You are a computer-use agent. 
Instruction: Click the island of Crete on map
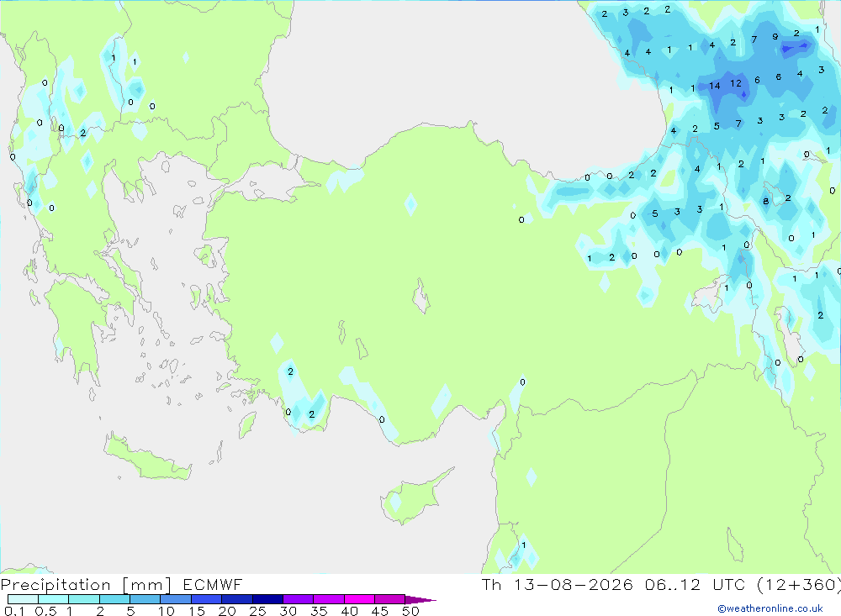[147, 457]
